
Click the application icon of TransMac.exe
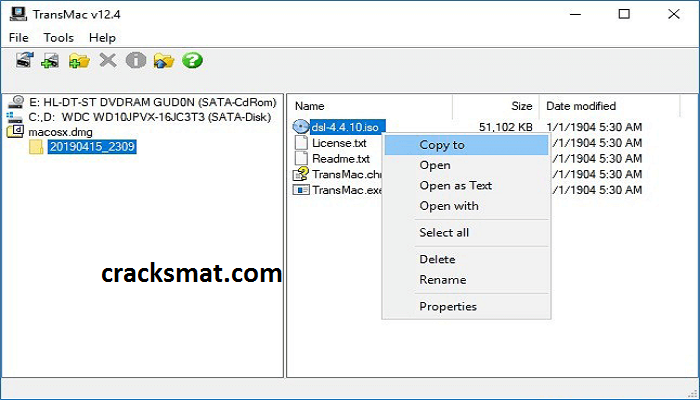pos(301,190)
